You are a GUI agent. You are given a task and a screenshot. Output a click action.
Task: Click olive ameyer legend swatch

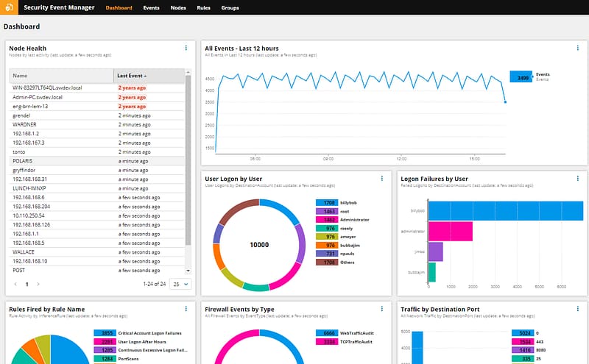click(x=327, y=237)
